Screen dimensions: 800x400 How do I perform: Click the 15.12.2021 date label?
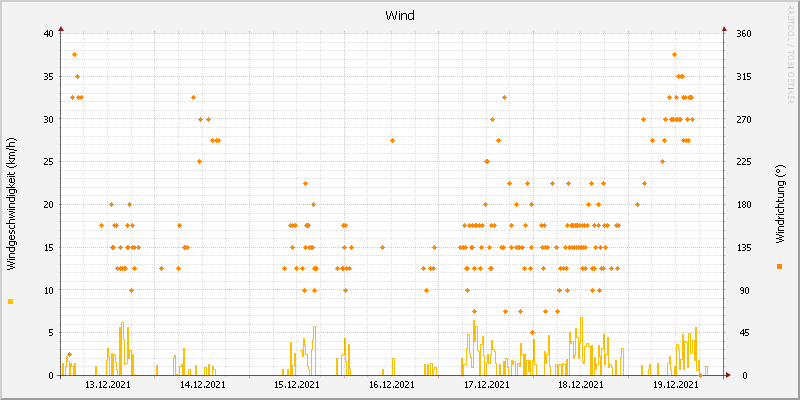[297, 385]
